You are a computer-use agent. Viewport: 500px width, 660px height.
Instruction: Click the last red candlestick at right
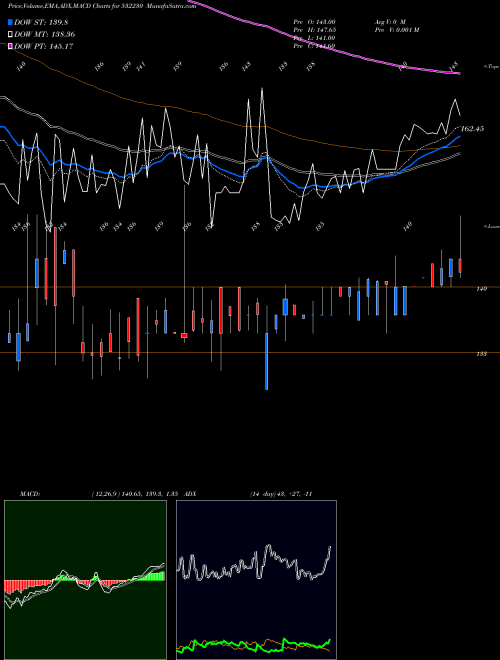[x=460, y=266]
